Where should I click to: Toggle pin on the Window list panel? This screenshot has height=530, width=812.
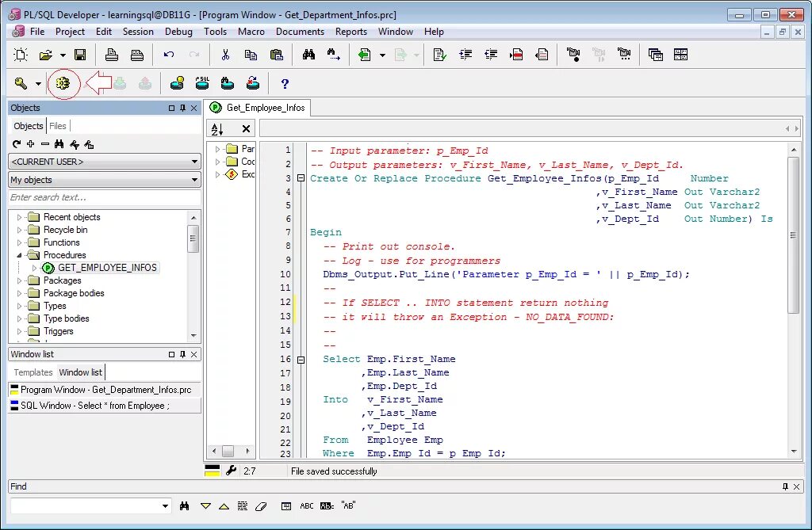tap(183, 354)
